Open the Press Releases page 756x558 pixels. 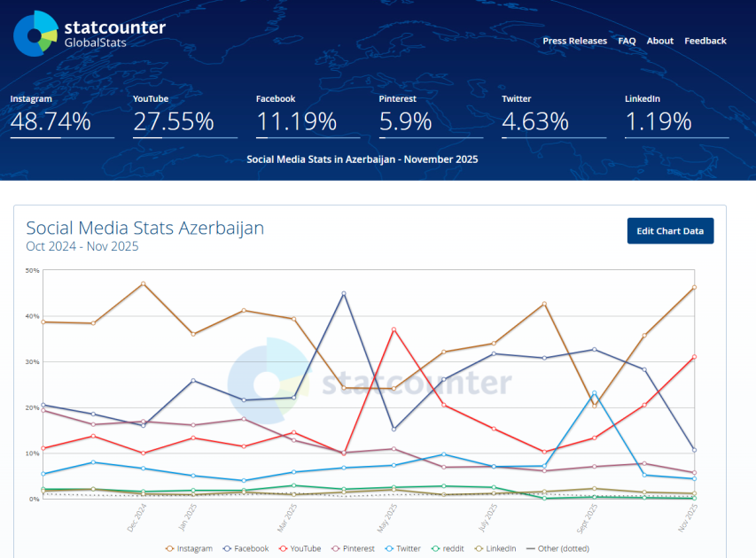coord(574,41)
